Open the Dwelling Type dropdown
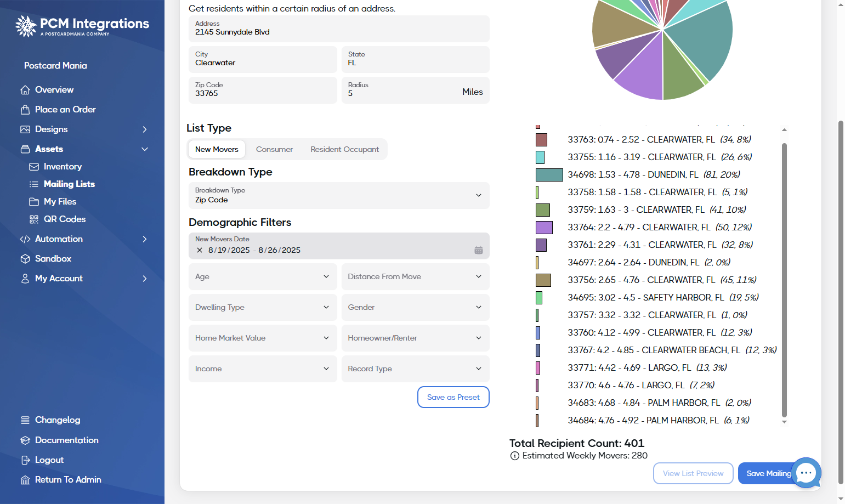Viewport: 845px width, 504px height. coord(263,308)
